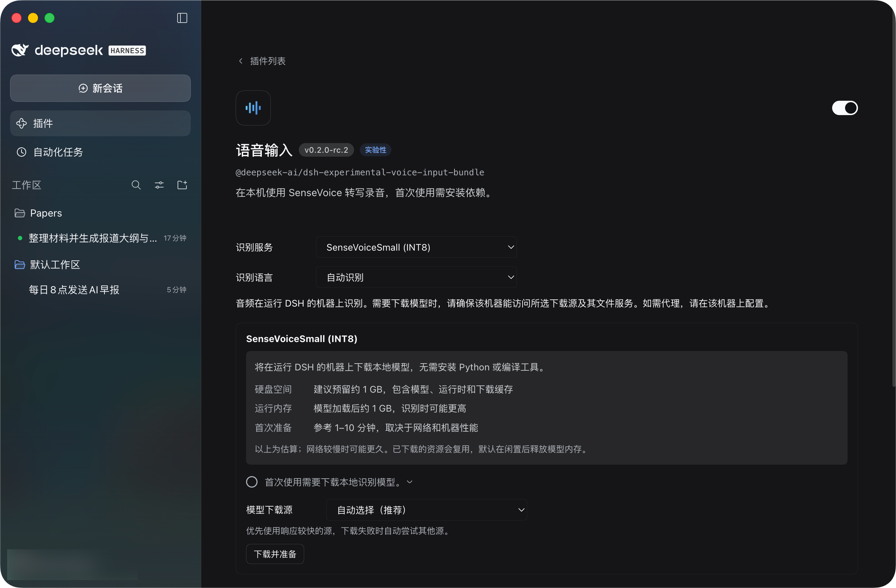The image size is (896, 588).
Task: Select the Papers workspace folder
Action: pyautogui.click(x=100, y=213)
